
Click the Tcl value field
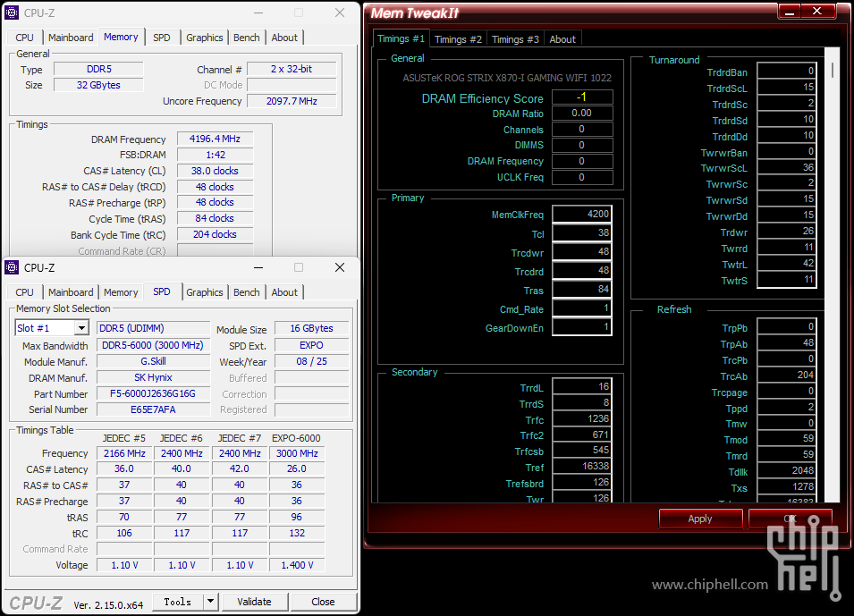[x=581, y=233]
